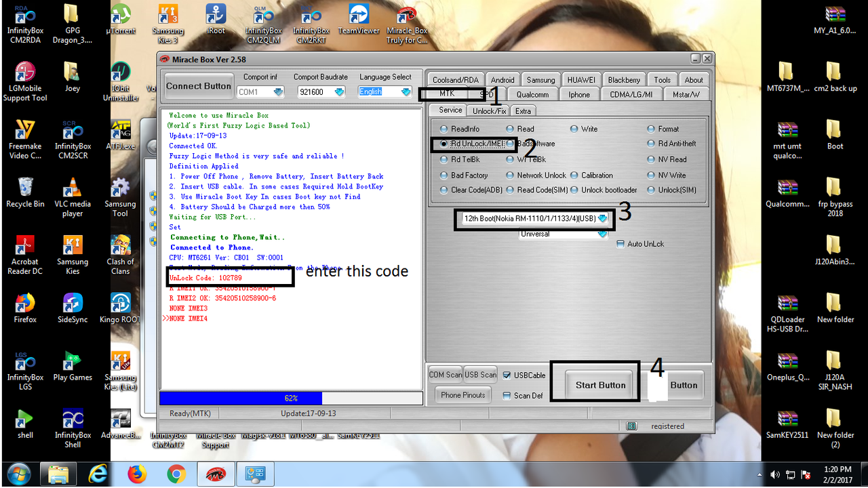Launch Play Games desktop shortcut
This screenshot has width=868, height=488.
pyautogui.click(x=73, y=366)
